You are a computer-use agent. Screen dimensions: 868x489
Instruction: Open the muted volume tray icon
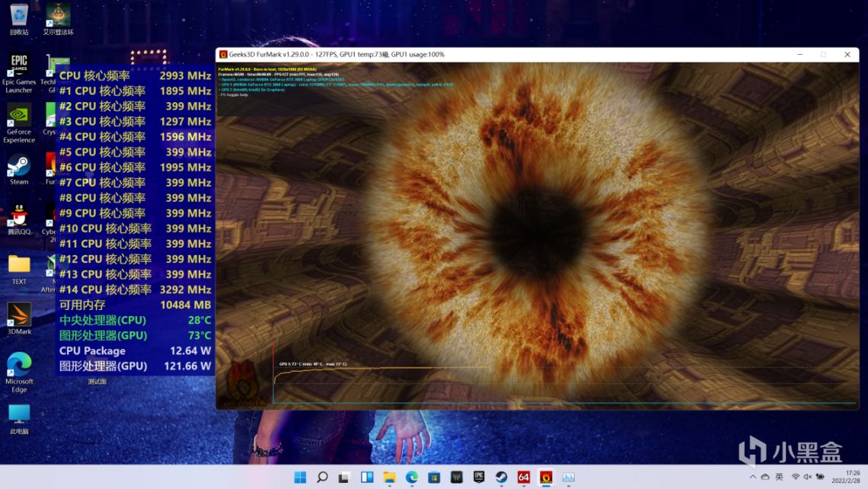tap(808, 477)
